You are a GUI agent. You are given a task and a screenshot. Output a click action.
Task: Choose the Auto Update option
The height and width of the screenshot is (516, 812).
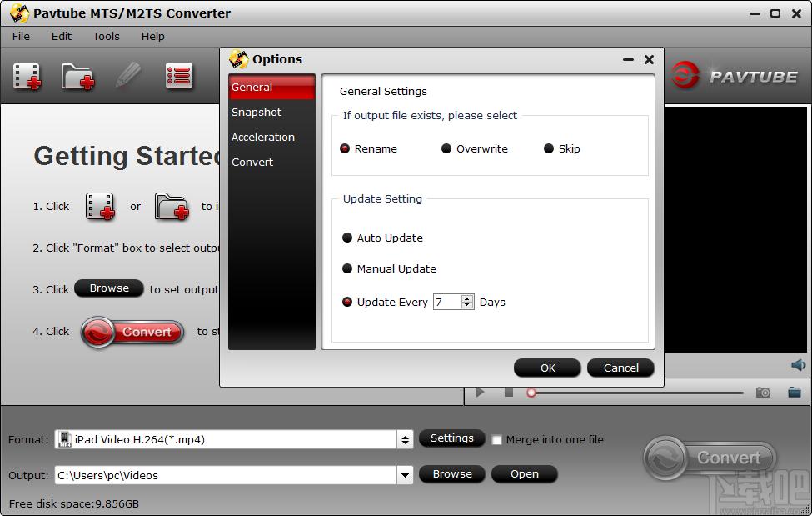[347, 238]
